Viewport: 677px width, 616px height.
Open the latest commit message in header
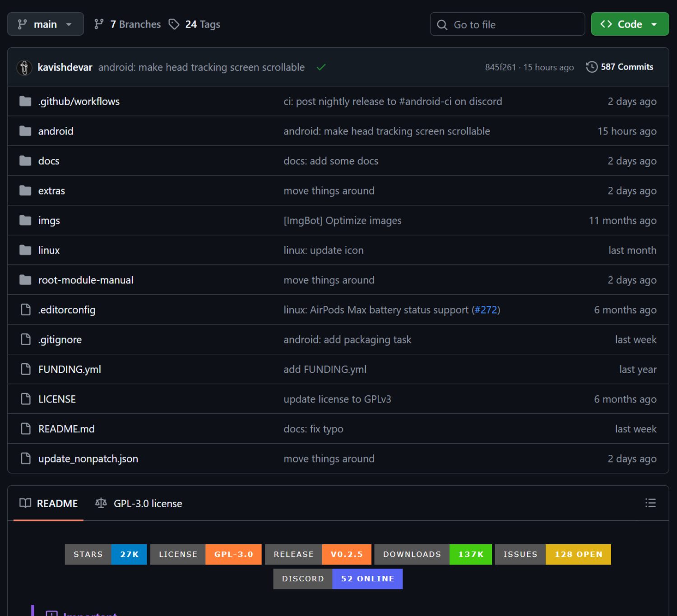(201, 67)
